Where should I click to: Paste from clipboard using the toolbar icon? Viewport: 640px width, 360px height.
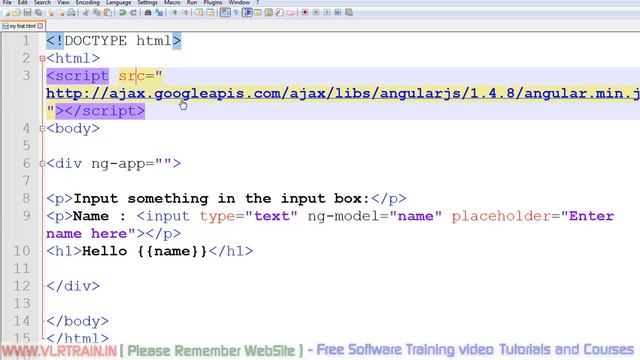(108, 13)
